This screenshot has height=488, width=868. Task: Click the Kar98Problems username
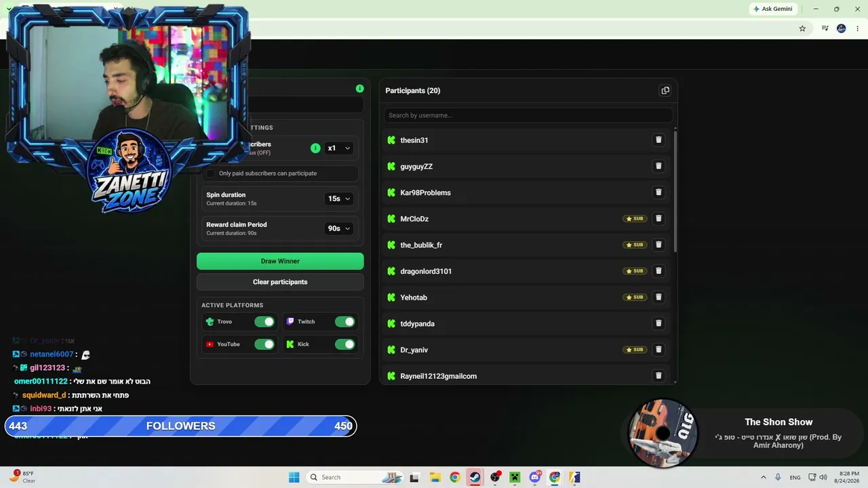tap(425, 192)
